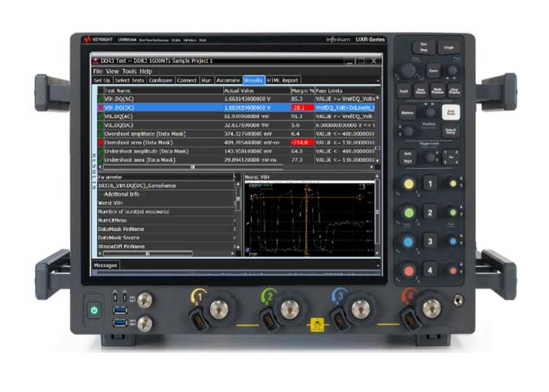Tap the Touch button on front panel
549x392 pixels.
[404, 91]
